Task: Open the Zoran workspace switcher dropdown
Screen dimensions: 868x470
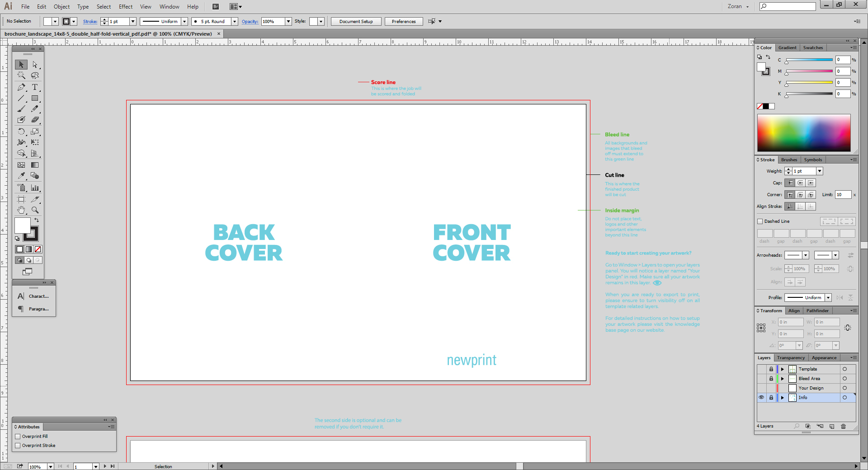Action: tap(738, 6)
